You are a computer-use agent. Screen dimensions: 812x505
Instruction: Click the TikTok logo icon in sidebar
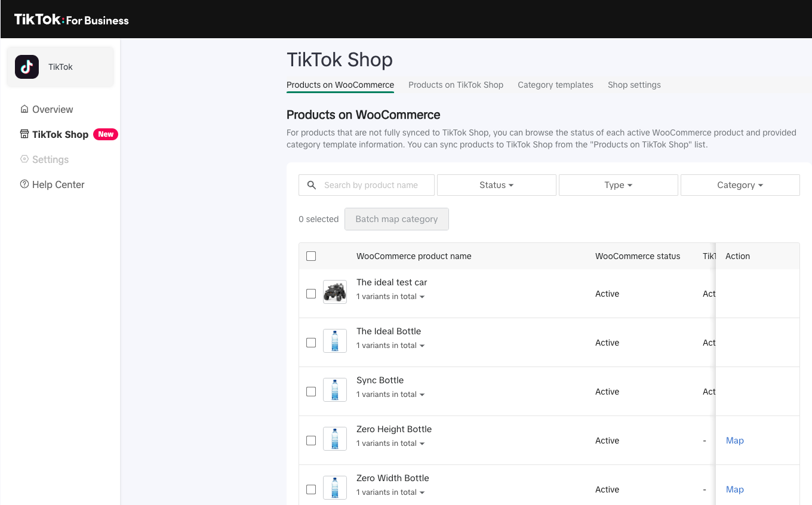coord(27,67)
